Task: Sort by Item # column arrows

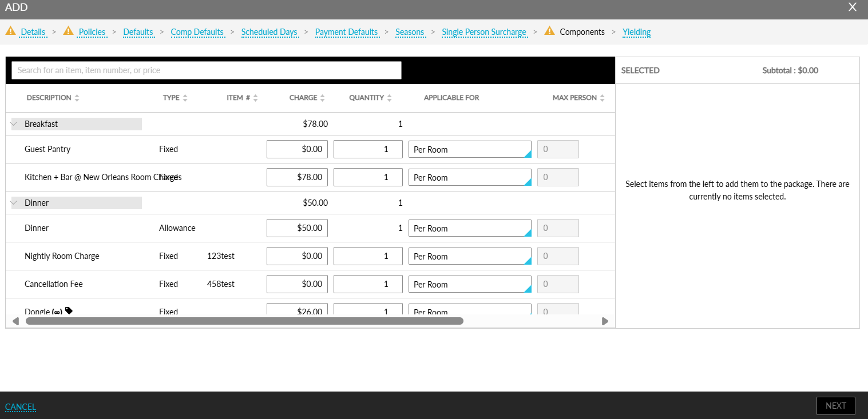Action: click(255, 98)
